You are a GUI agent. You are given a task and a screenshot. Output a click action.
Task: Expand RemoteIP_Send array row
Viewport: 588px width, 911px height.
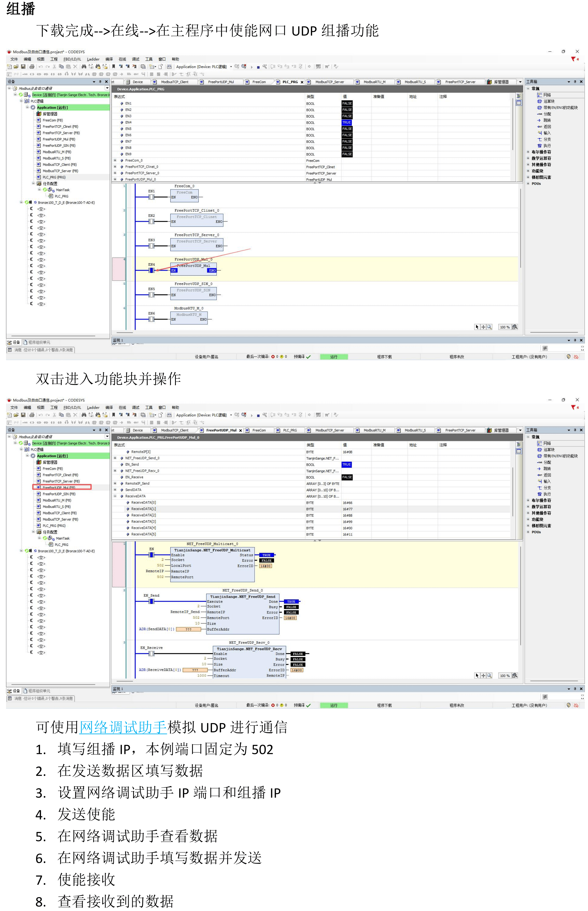point(115,483)
